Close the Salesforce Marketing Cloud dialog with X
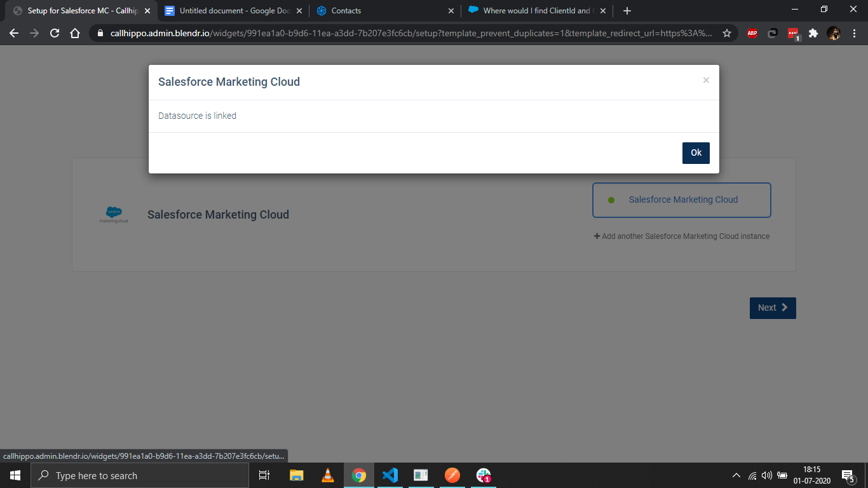The height and width of the screenshot is (488, 868). click(706, 80)
